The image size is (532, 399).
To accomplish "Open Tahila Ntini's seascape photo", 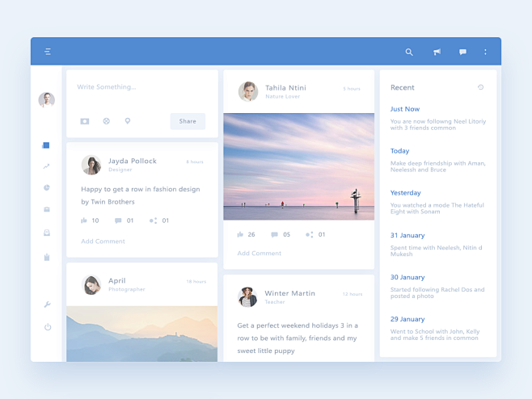I will coord(298,166).
